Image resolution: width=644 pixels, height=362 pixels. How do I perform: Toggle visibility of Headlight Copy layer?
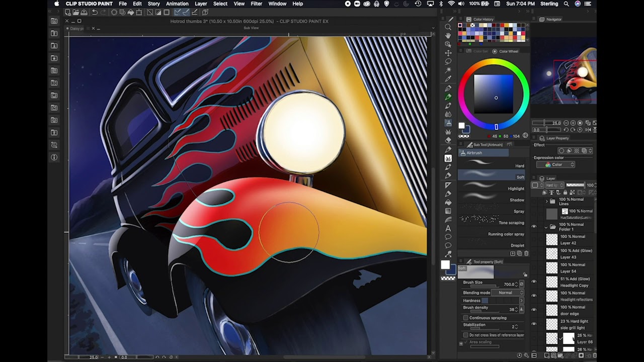pyautogui.click(x=534, y=282)
